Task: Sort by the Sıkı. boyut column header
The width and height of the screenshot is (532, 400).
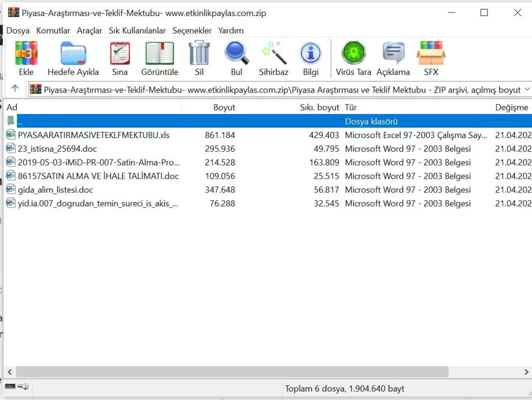Action: 290,107
